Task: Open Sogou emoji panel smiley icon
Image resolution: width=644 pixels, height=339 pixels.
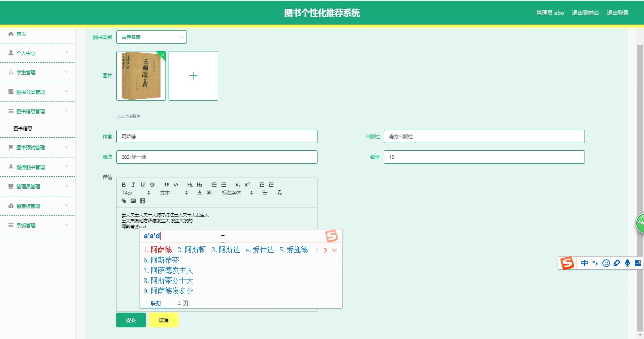Action: coord(606,263)
